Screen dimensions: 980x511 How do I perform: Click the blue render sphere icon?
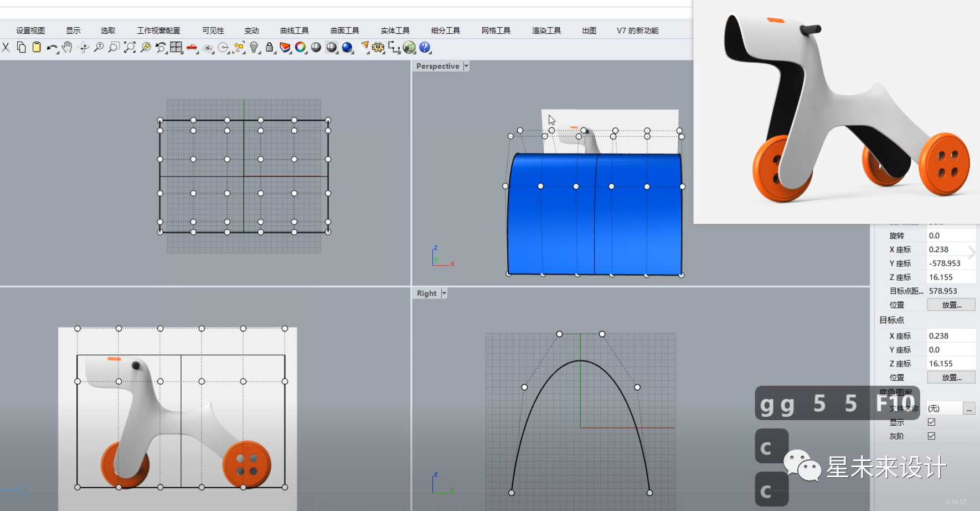click(347, 48)
